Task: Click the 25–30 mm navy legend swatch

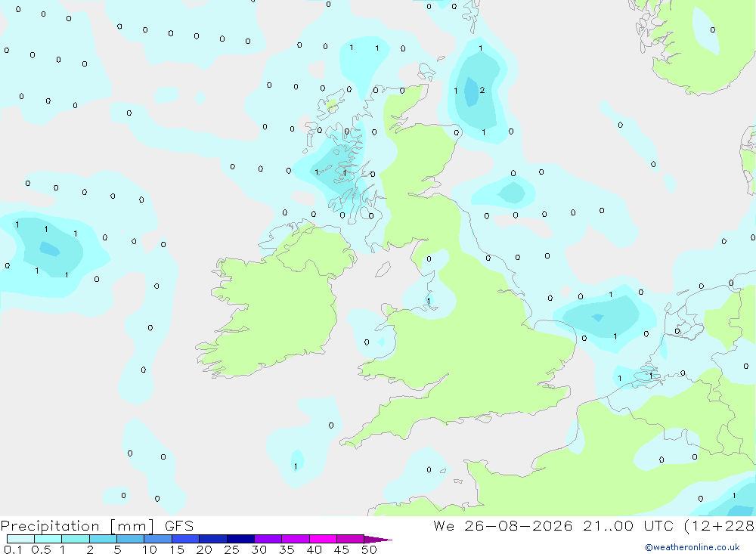Action: [240, 539]
